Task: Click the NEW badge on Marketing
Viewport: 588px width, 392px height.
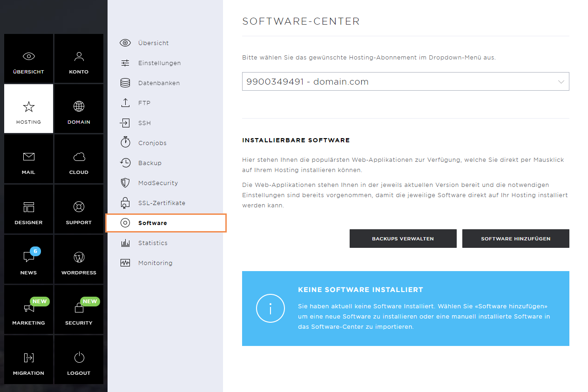Action: click(40, 301)
